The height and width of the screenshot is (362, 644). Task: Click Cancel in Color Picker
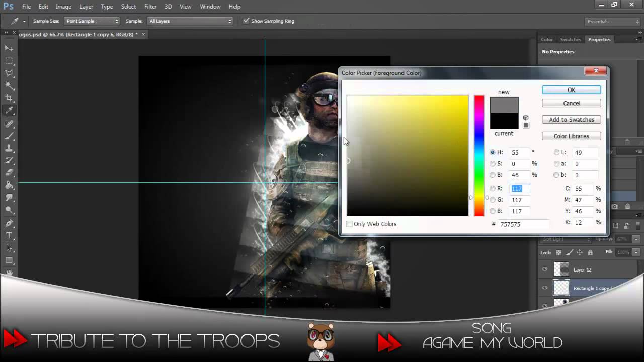571,103
